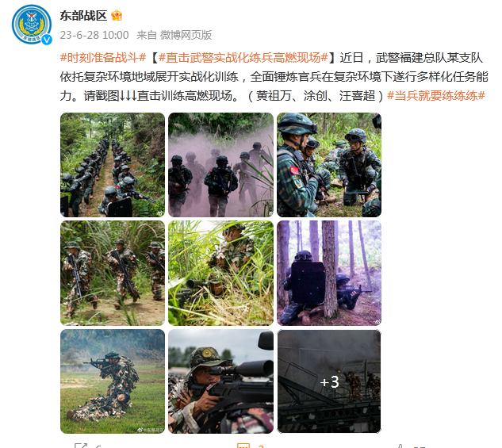502x448 pixels.
Task: Click the gold crown membership icon
Action: tap(117, 15)
